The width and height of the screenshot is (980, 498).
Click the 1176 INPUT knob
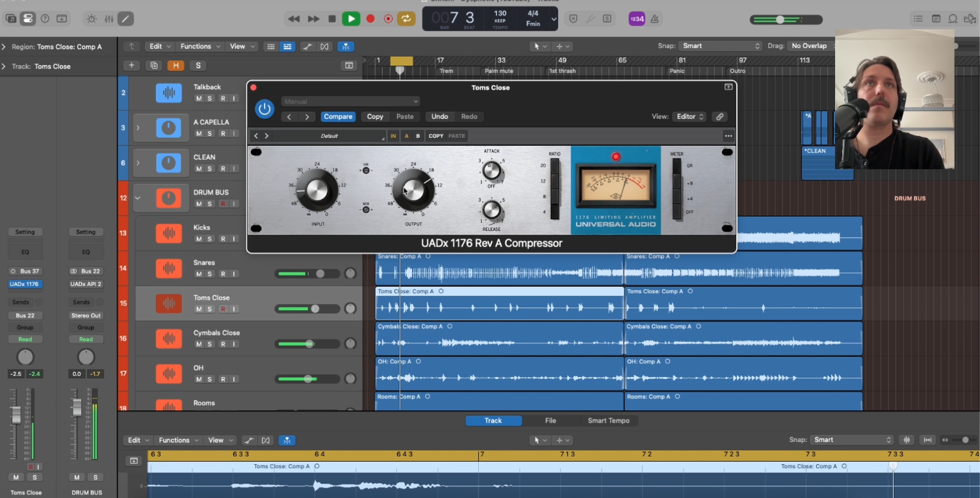[x=317, y=190]
